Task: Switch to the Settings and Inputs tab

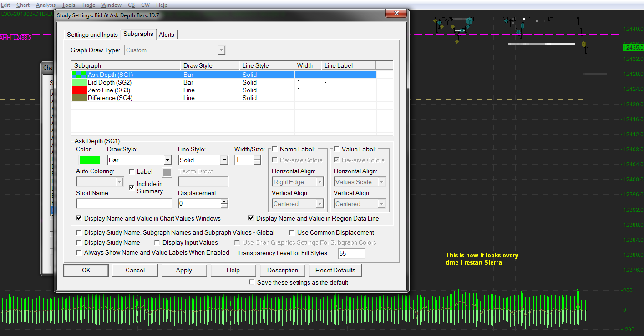Action: (92, 35)
